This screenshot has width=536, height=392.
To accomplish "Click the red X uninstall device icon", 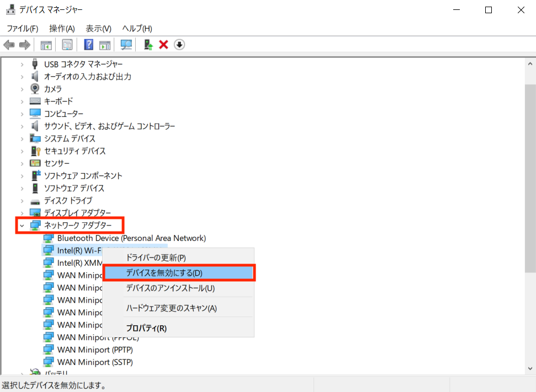I will click(163, 45).
